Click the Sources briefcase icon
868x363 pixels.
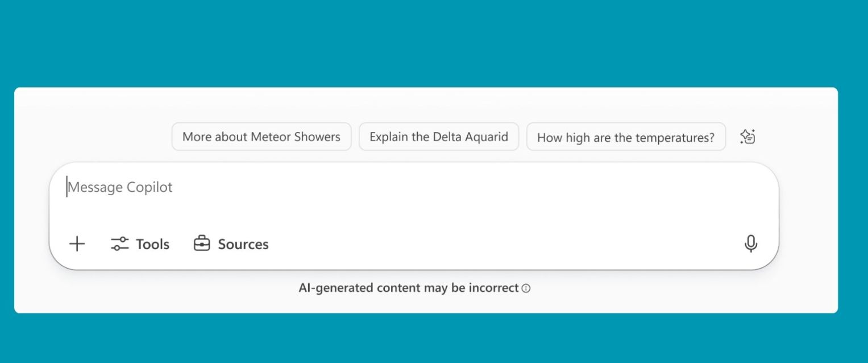click(x=202, y=244)
